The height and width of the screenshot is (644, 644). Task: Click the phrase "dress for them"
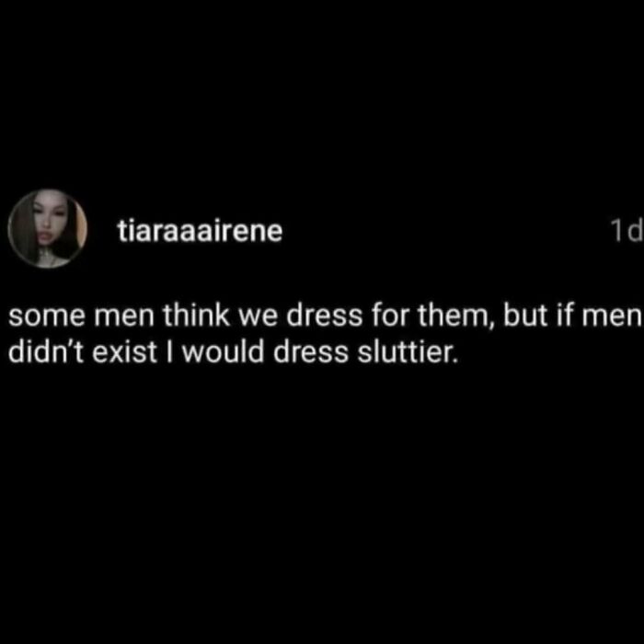(x=385, y=316)
